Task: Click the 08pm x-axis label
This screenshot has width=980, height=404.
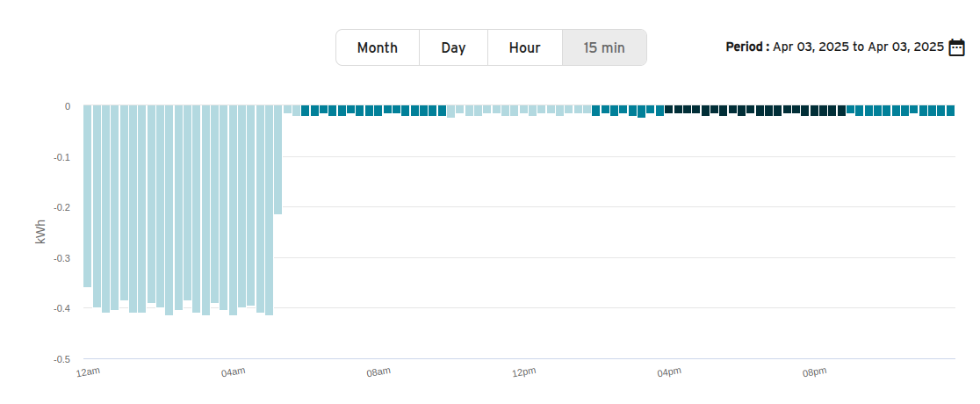Action: coord(815,372)
